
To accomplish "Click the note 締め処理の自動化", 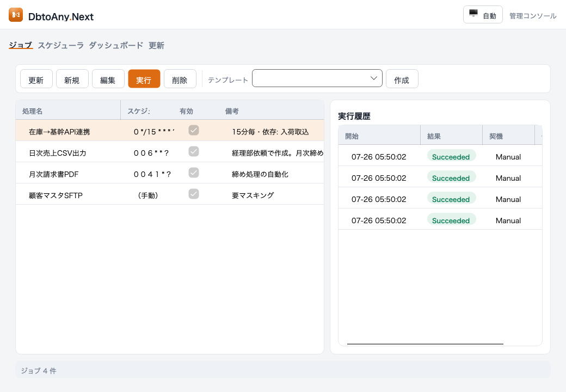I will click(260, 174).
